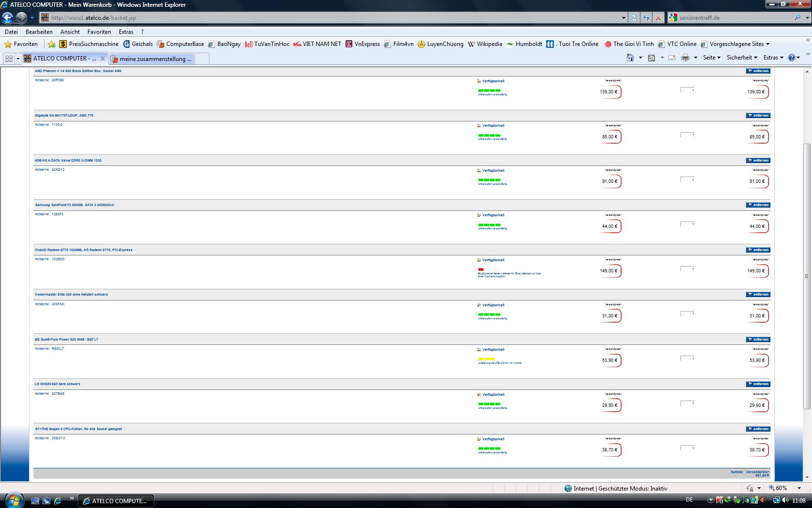Open the Sicherheit dropdown menu

(x=742, y=58)
